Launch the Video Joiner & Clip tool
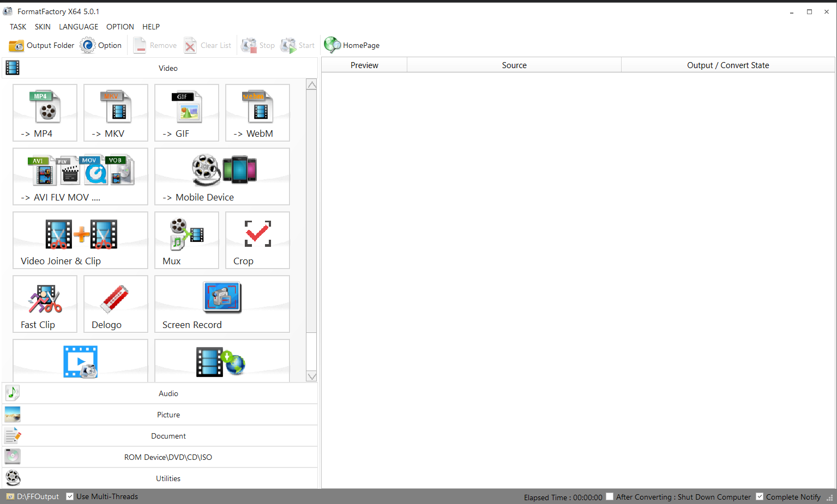This screenshot has width=837, height=504. (80, 240)
